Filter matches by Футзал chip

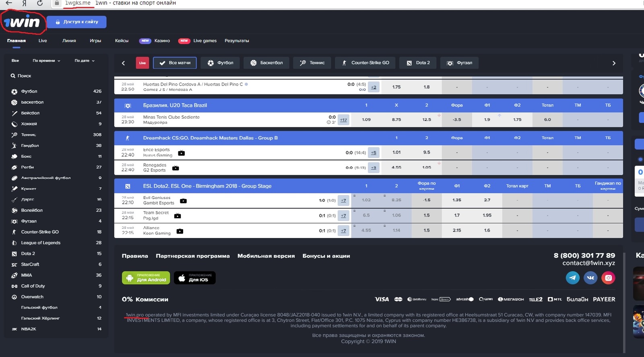pos(460,63)
